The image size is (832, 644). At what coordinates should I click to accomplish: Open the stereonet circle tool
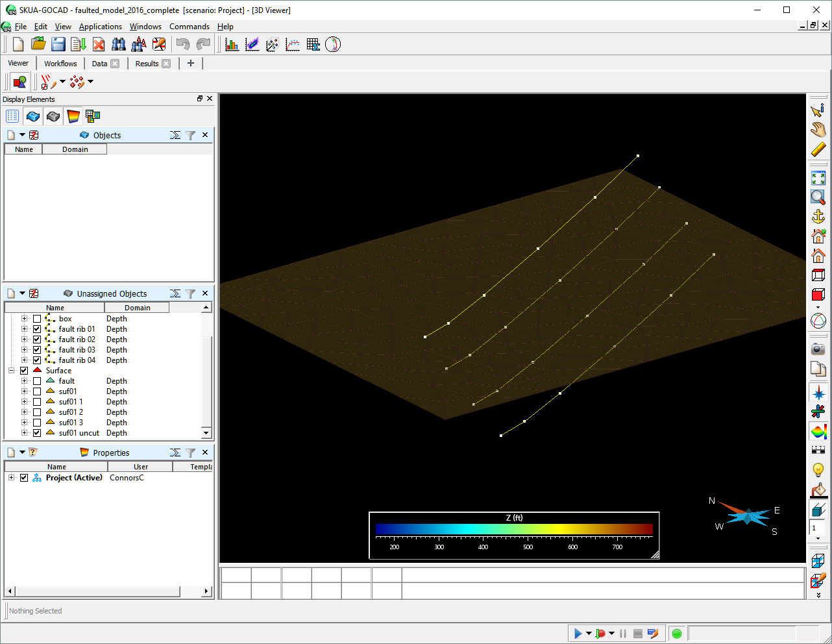coord(333,44)
